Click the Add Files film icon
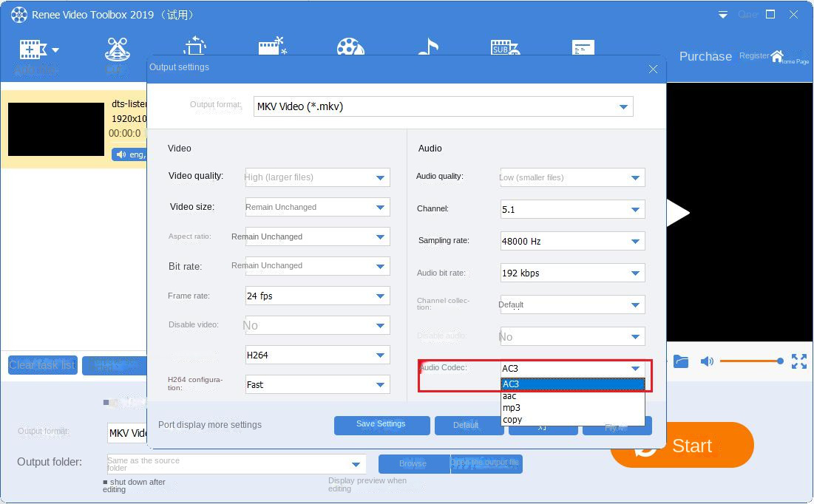Viewport: 814px width, 504px height. pyautogui.click(x=33, y=50)
